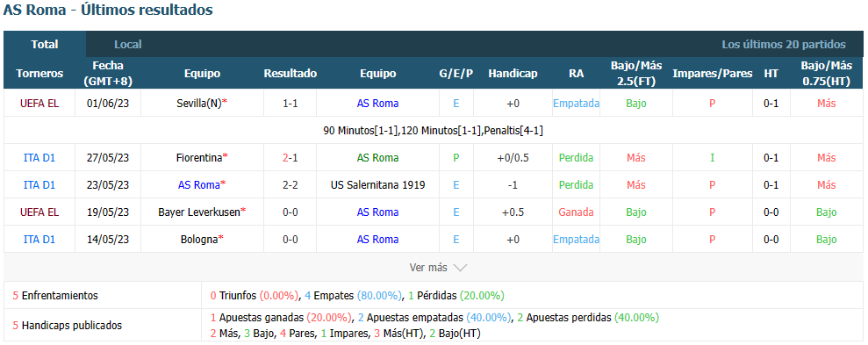Open the 2-2 result against Salernitana
This screenshot has width=868, height=345.
click(291, 185)
